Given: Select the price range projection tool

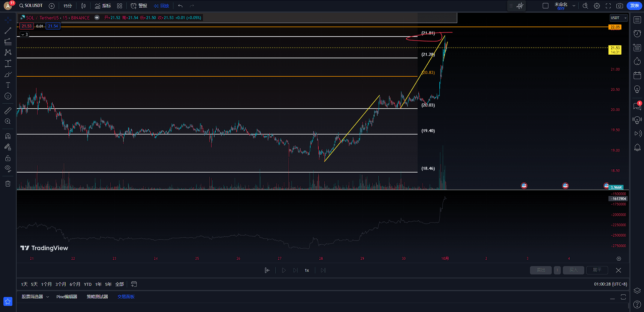Looking at the screenshot, I should tap(8, 63).
